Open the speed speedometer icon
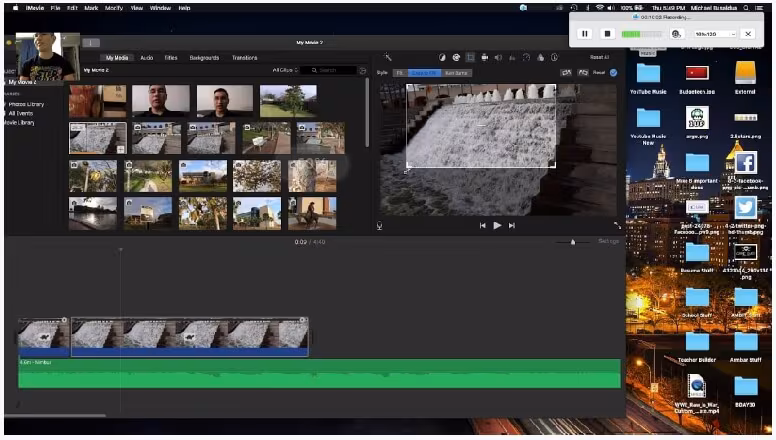Viewport: 776px width, 440px height. coord(527,57)
